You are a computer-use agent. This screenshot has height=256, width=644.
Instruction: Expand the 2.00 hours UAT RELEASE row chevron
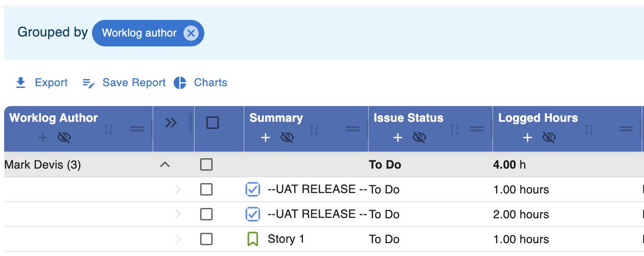click(x=179, y=215)
